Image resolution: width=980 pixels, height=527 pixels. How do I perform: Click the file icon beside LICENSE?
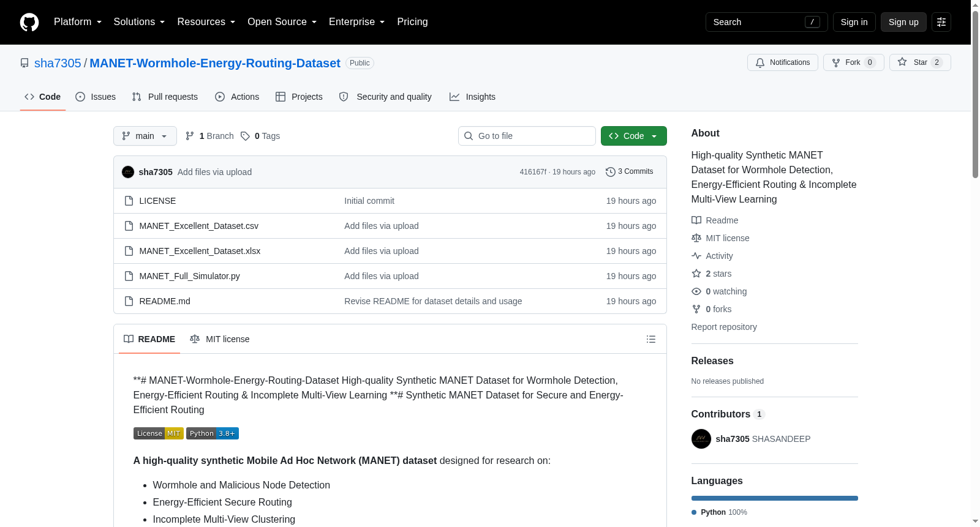coord(129,201)
